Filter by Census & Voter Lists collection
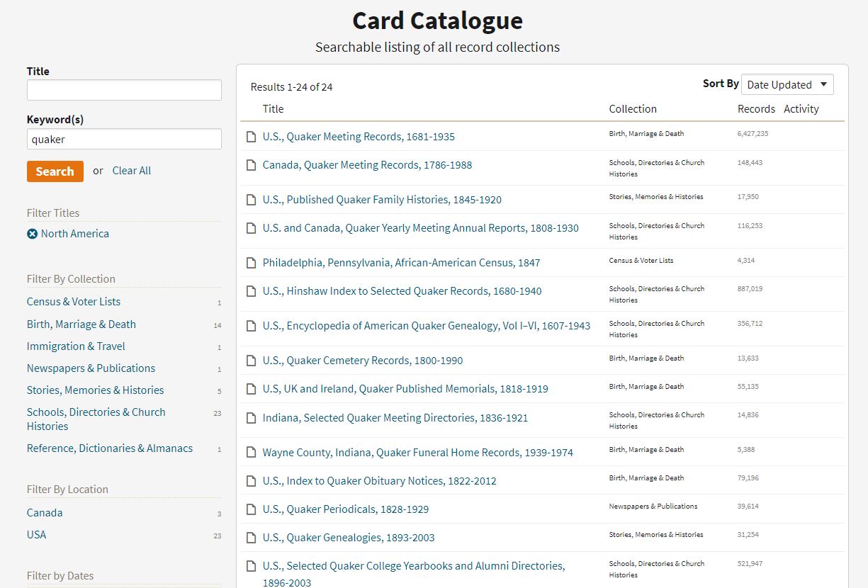 (x=74, y=302)
